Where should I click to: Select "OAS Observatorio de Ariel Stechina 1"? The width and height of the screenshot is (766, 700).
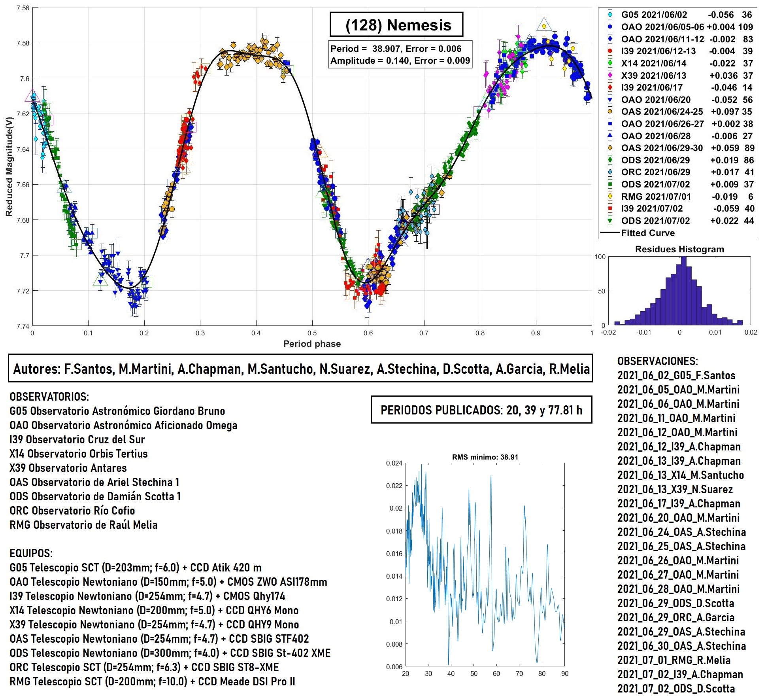(x=94, y=482)
